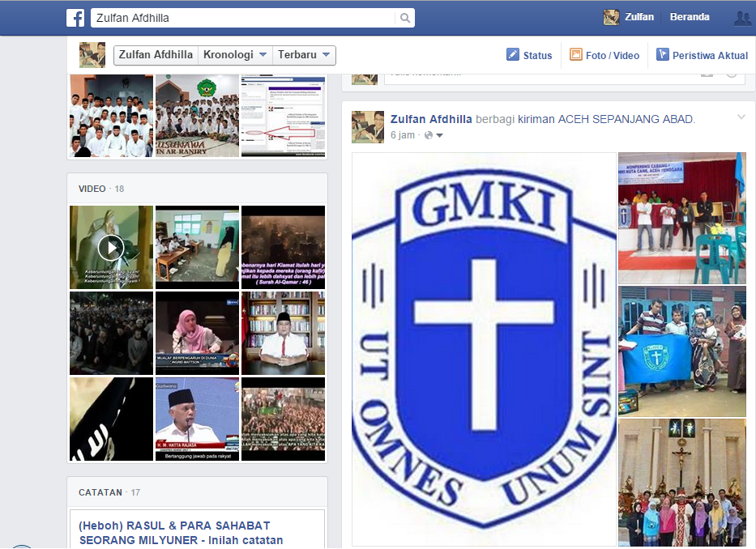
Task: Open video of man before bookshelf
Action: click(x=283, y=333)
